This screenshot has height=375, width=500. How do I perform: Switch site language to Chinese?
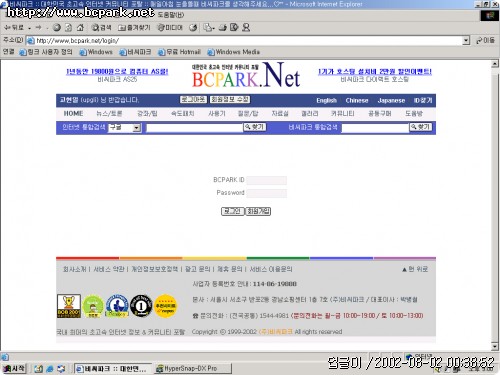357,100
